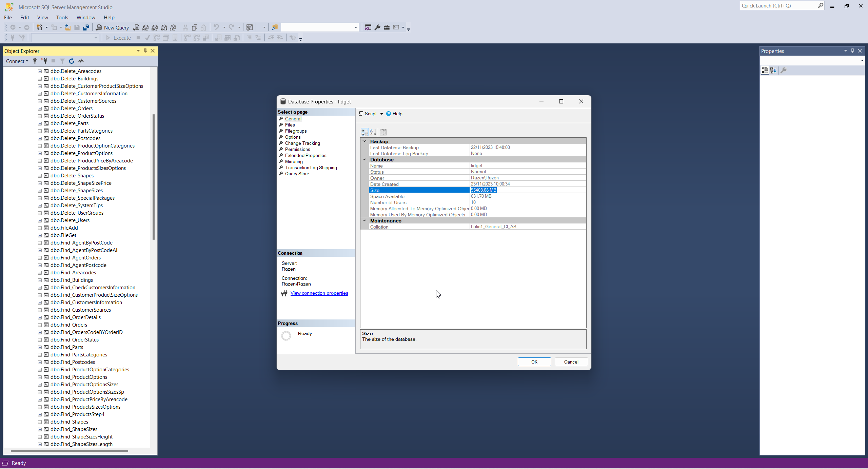Viewport: 868px width, 469px height.
Task: Collapse the Backup section in properties grid
Action: [364, 141]
